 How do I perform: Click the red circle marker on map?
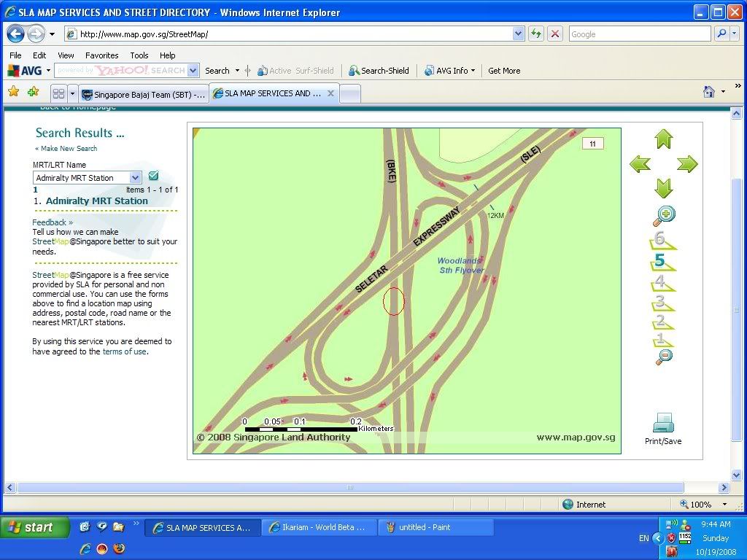point(393,301)
